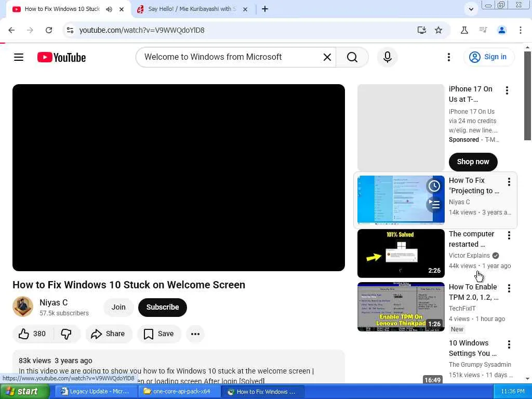Viewport: 532px width, 399px height.
Task: Open the Chrome three-dot menu
Action: 521,30
